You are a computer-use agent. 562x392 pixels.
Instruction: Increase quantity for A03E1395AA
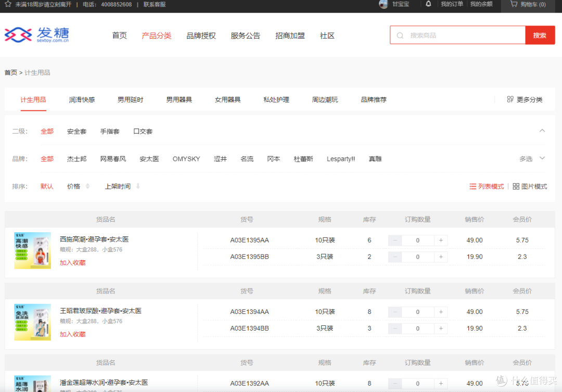pos(441,241)
